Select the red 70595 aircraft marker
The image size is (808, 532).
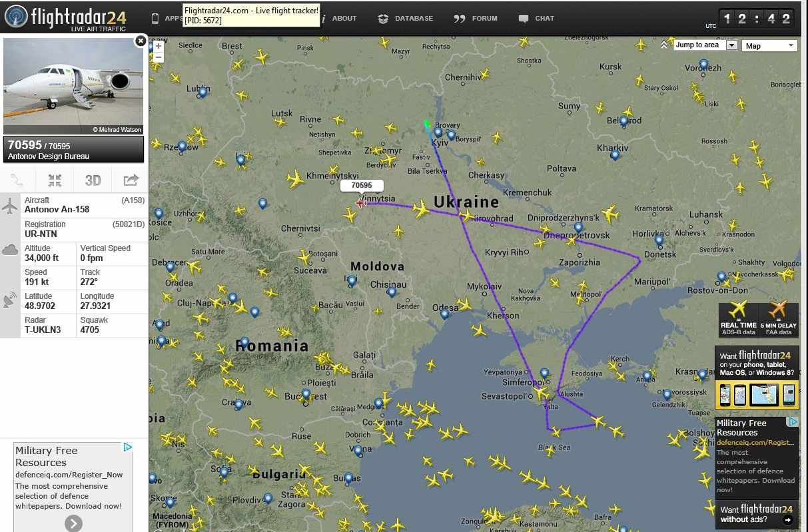coord(360,202)
